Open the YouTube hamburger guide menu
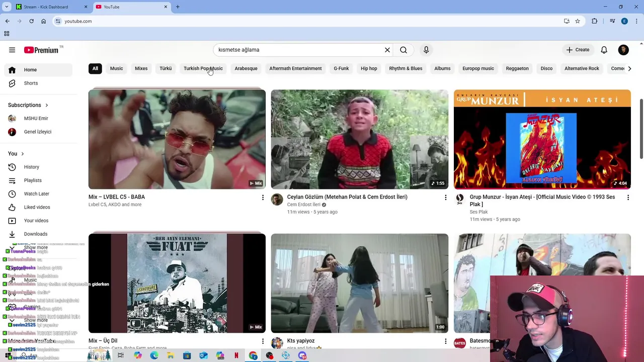Viewport: 644px width, 362px height. (12, 50)
